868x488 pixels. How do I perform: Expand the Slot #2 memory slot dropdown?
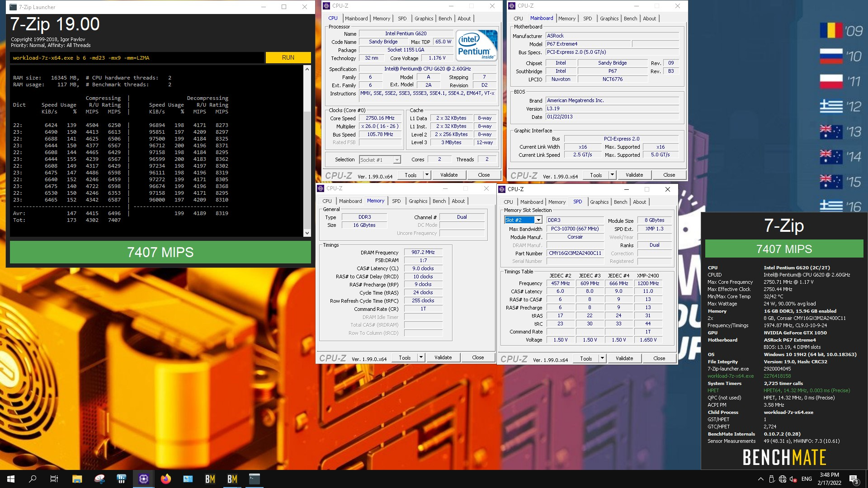point(538,220)
